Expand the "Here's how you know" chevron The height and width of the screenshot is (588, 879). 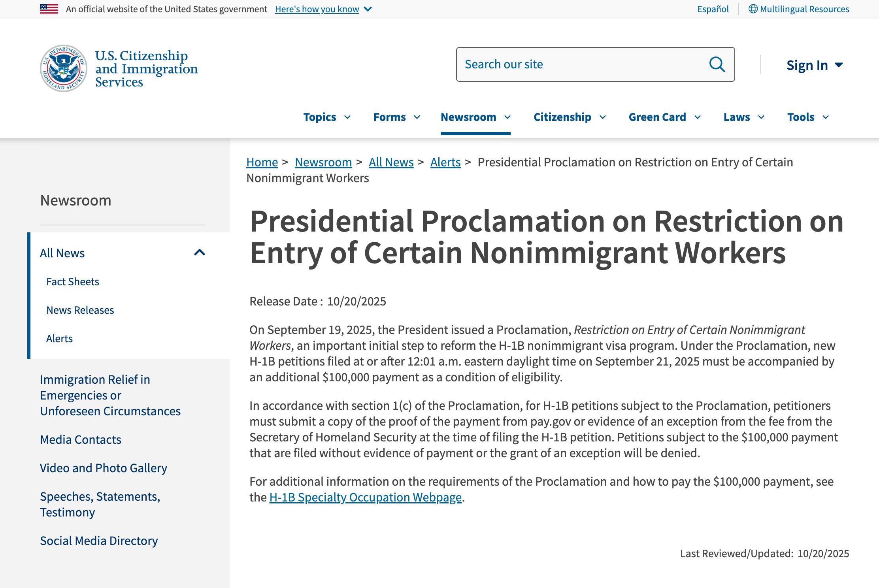point(368,9)
